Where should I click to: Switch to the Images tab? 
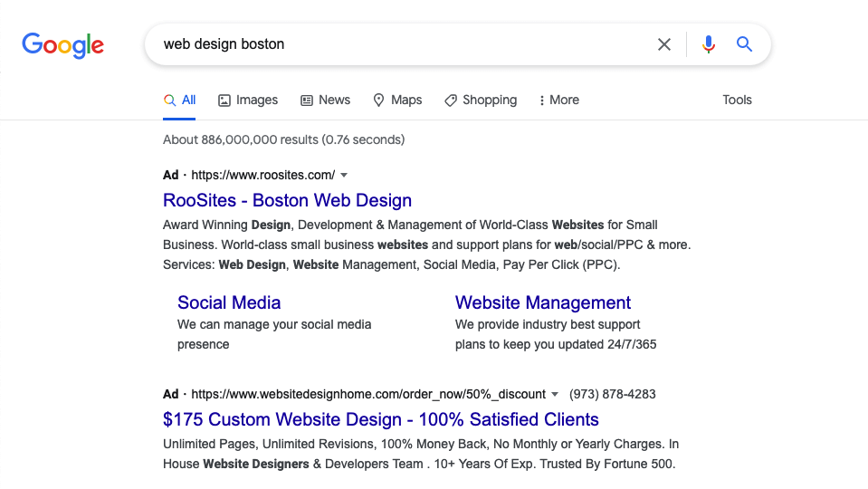click(x=248, y=101)
